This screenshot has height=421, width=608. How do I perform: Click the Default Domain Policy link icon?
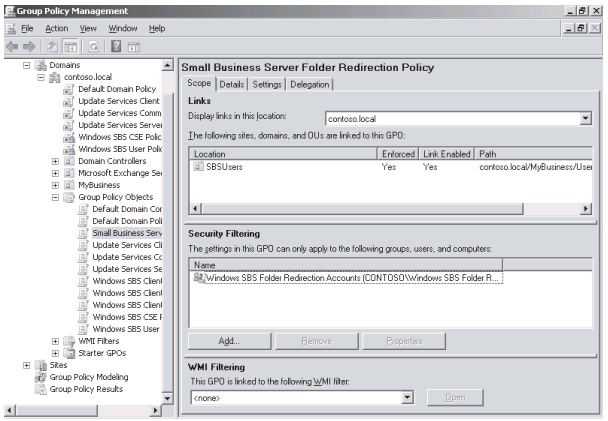[x=69, y=89]
